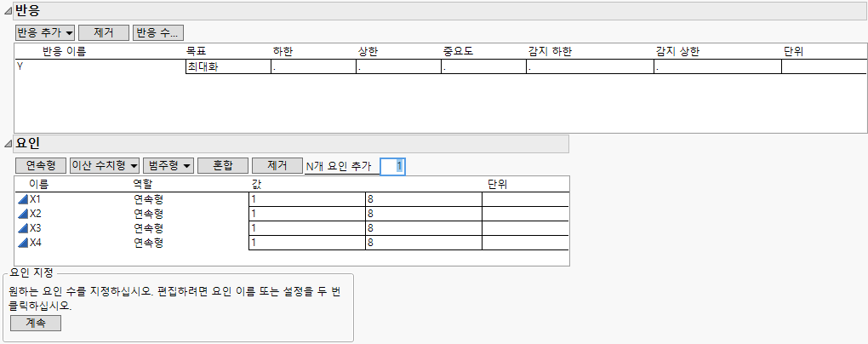Viewport: 868px width, 344px height.
Task: Click the N개 요인 추가 number field
Action: [392, 166]
